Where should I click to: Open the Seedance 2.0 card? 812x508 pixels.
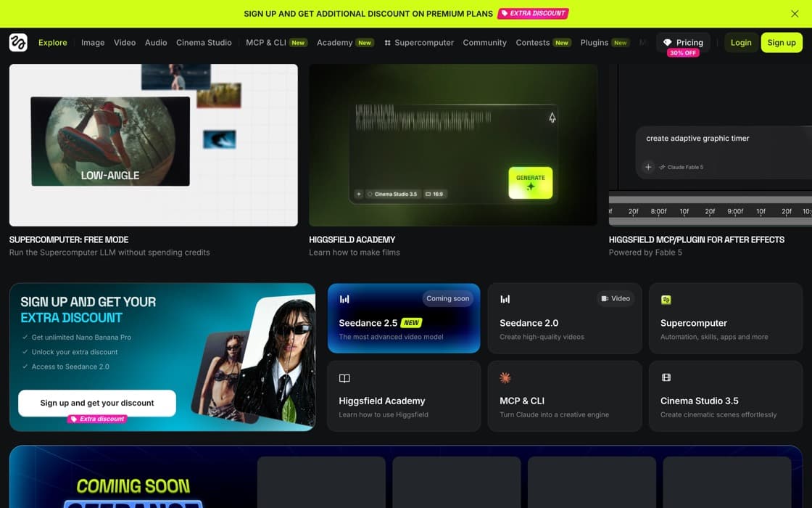coord(565,319)
